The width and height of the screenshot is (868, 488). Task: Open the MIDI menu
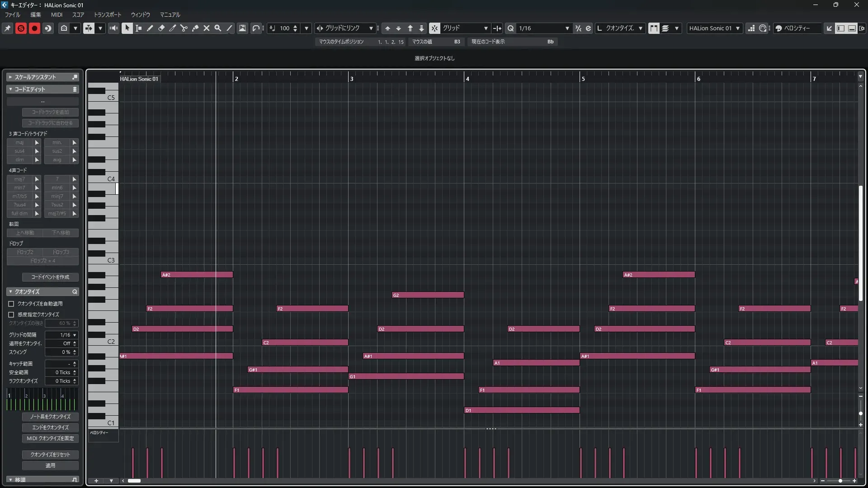coord(57,14)
